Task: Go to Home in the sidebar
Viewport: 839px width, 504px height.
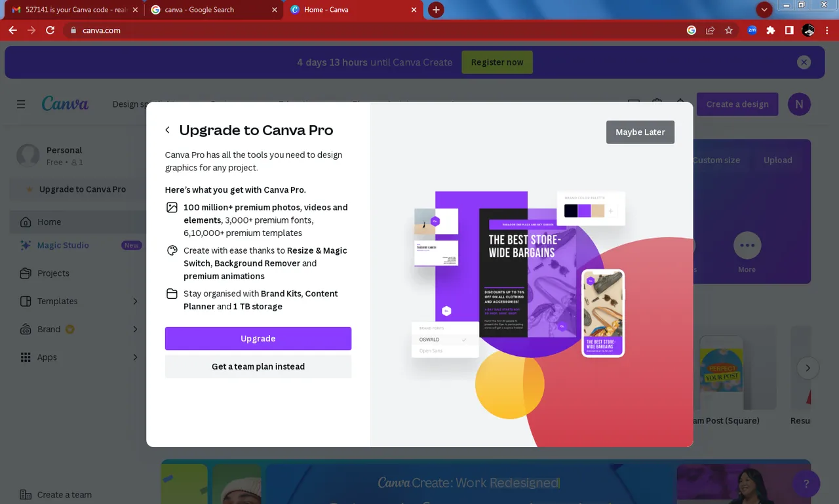Action: [x=77, y=222]
